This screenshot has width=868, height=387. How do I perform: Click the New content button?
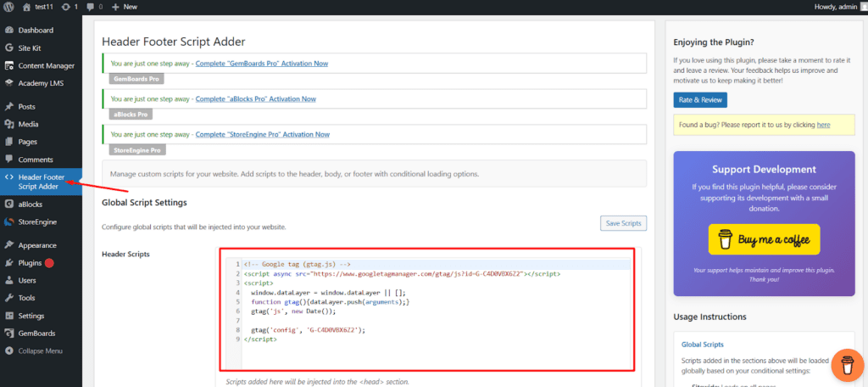click(125, 7)
